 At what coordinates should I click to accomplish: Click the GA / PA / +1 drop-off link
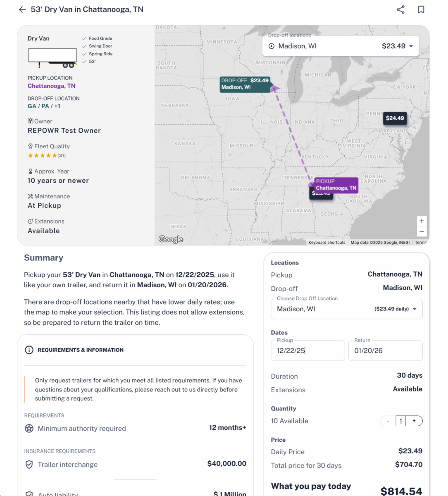pos(44,106)
